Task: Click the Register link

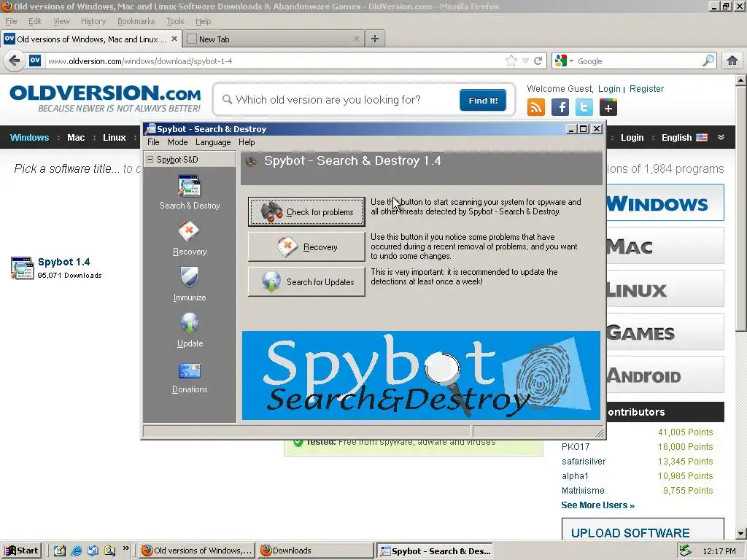Action: [x=646, y=88]
